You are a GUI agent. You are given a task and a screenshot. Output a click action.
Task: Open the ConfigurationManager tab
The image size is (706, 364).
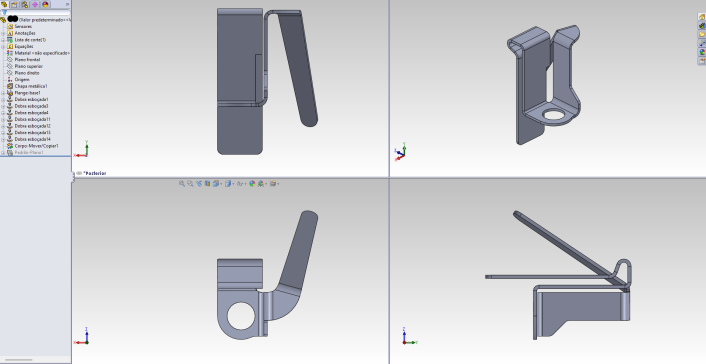click(x=25, y=5)
